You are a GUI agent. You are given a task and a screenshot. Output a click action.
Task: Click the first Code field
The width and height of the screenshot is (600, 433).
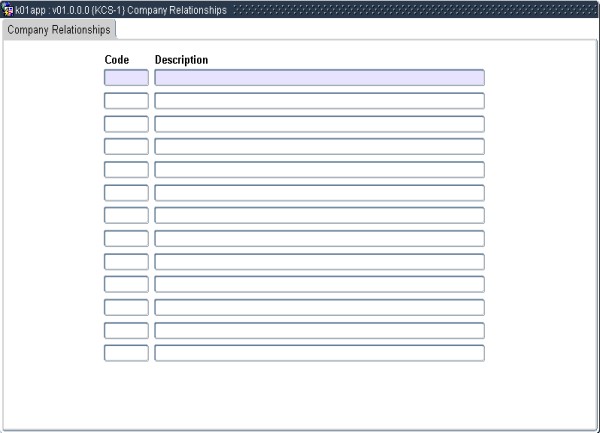tap(126, 77)
